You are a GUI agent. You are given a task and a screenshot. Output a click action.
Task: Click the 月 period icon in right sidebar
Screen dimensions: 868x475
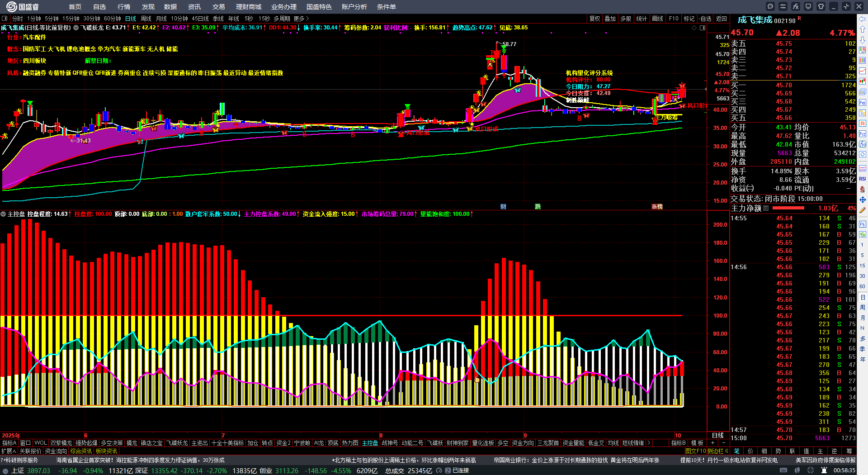coord(863,318)
